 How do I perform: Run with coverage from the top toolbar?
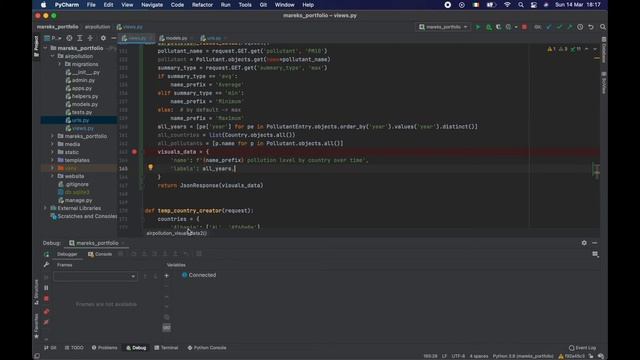pos(498,27)
